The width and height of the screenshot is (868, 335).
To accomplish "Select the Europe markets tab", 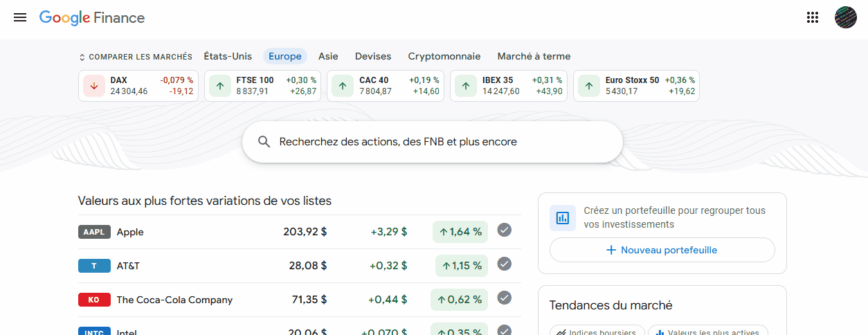I will [x=285, y=56].
